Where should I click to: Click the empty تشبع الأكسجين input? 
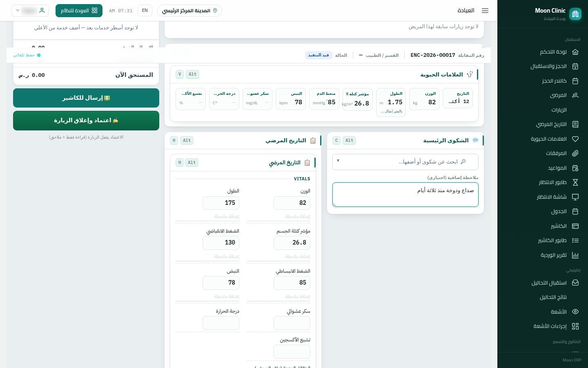coord(292,352)
